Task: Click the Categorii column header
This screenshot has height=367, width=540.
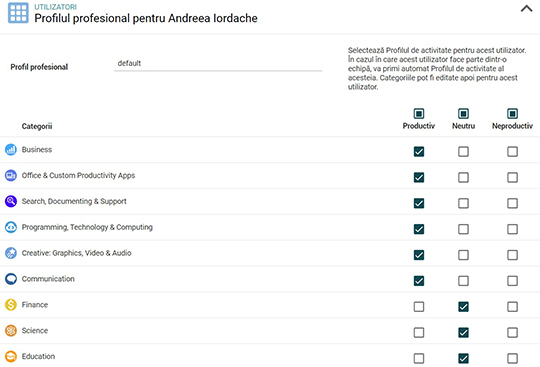Action: click(37, 126)
